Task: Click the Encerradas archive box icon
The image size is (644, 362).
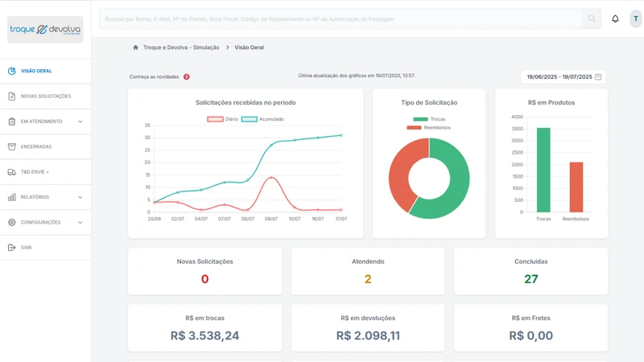Action: [x=12, y=146]
